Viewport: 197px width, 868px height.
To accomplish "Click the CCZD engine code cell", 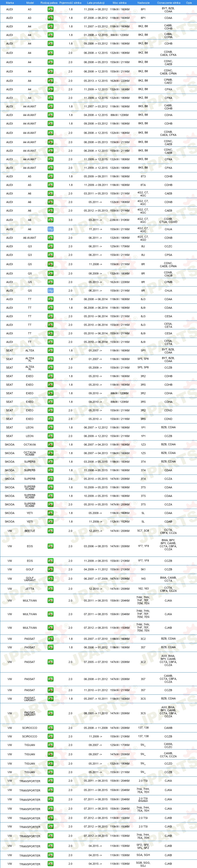I will [x=168, y=764].
